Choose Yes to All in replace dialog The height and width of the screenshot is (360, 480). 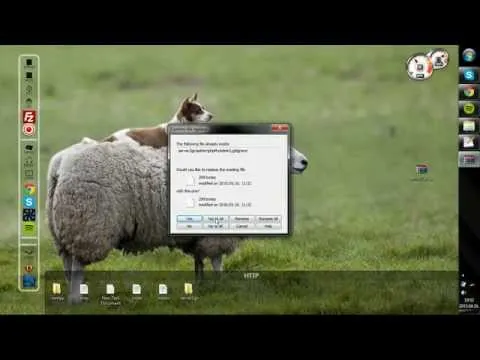click(216, 219)
